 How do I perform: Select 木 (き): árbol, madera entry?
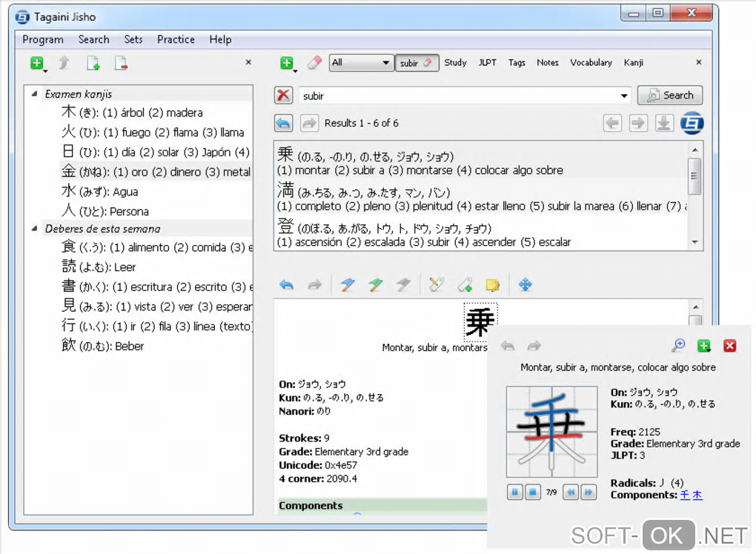click(x=132, y=113)
